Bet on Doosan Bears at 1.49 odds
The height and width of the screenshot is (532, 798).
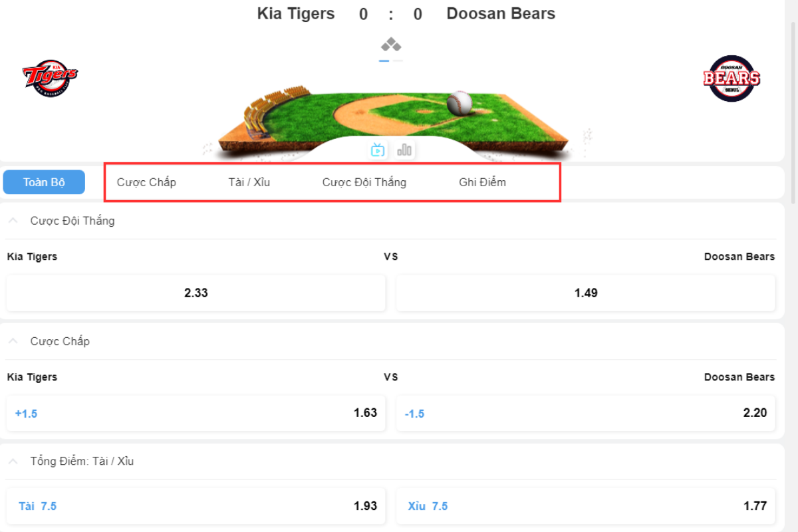point(586,293)
